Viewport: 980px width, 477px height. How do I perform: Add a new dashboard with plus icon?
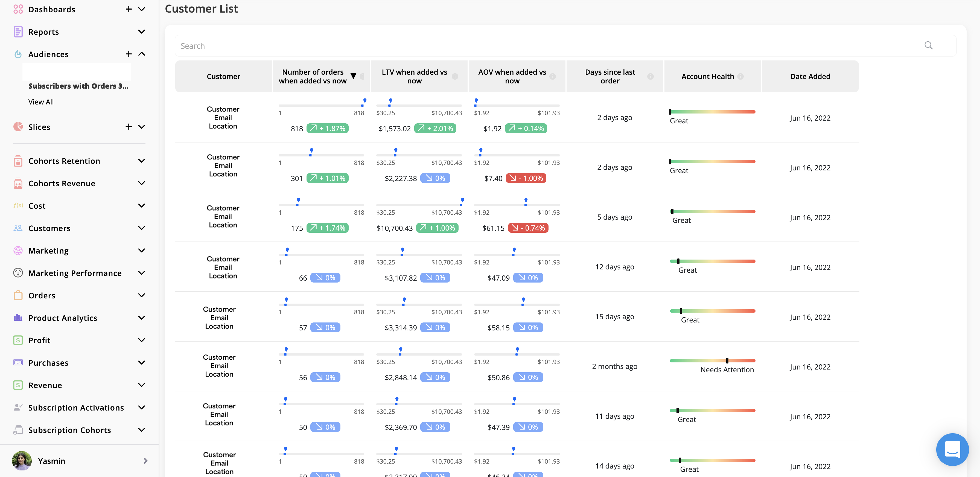coord(129,9)
